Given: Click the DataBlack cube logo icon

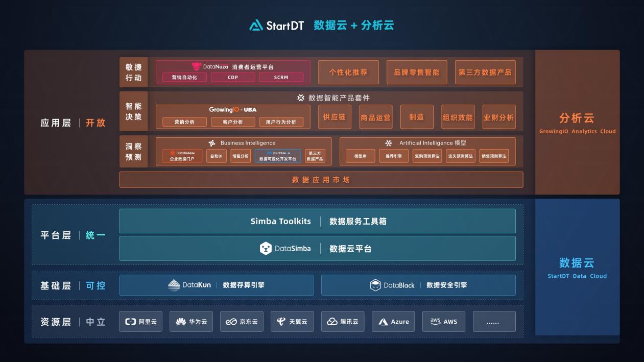Looking at the screenshot, I should coord(375,285).
